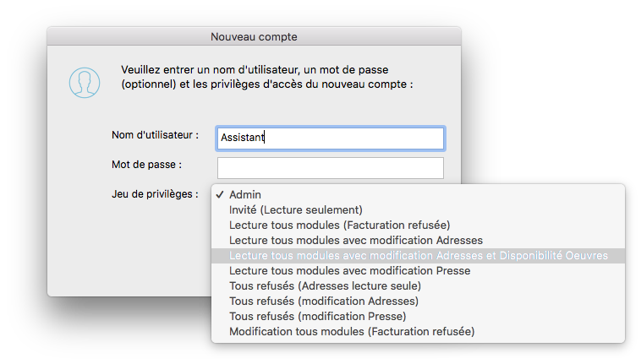Click the Nouveau compte title bar
Screen dimensions: 641x364
tap(254, 36)
